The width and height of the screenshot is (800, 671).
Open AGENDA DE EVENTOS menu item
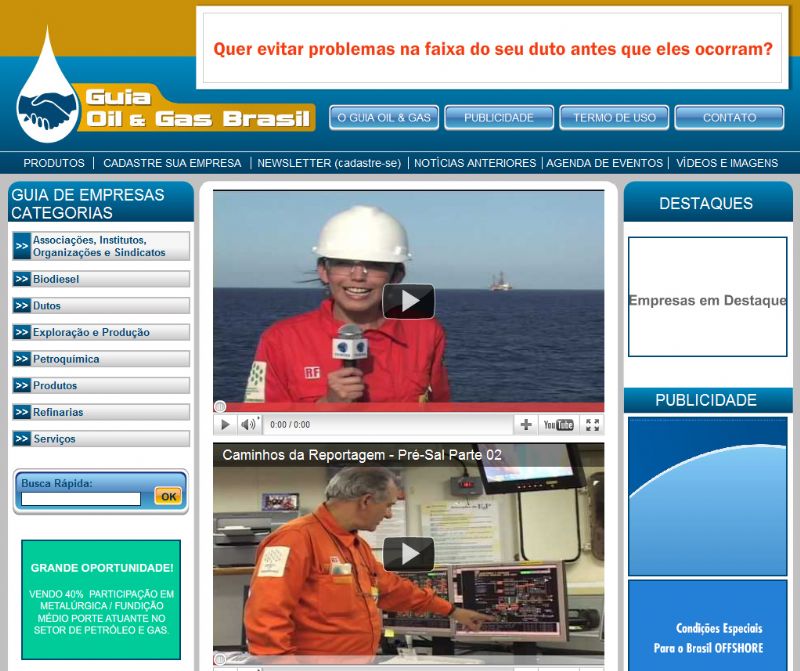click(x=605, y=163)
